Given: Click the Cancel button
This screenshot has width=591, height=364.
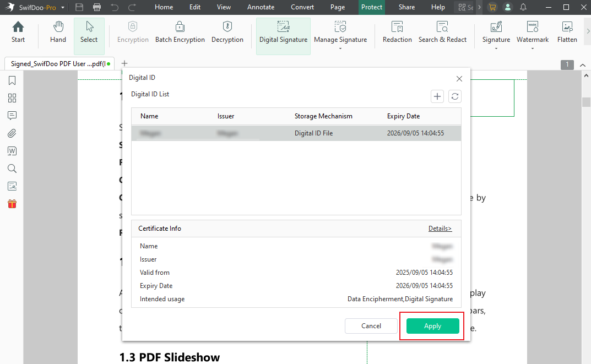Looking at the screenshot, I should coord(371,326).
